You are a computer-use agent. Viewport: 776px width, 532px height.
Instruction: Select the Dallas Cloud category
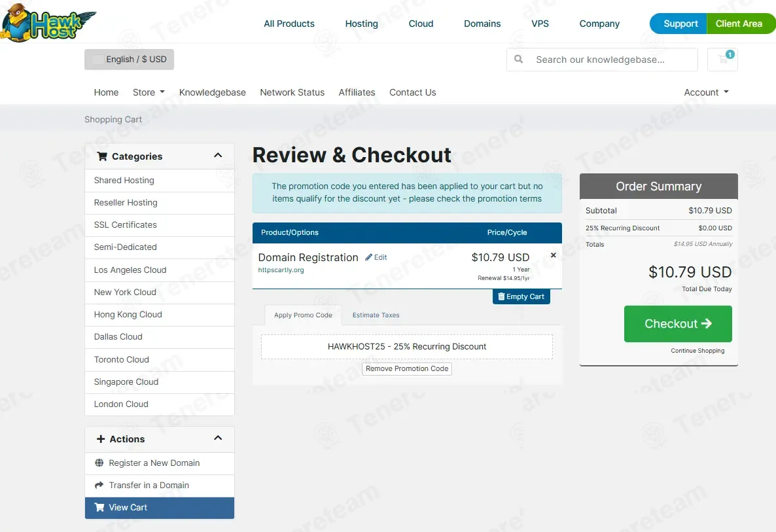coord(160,337)
